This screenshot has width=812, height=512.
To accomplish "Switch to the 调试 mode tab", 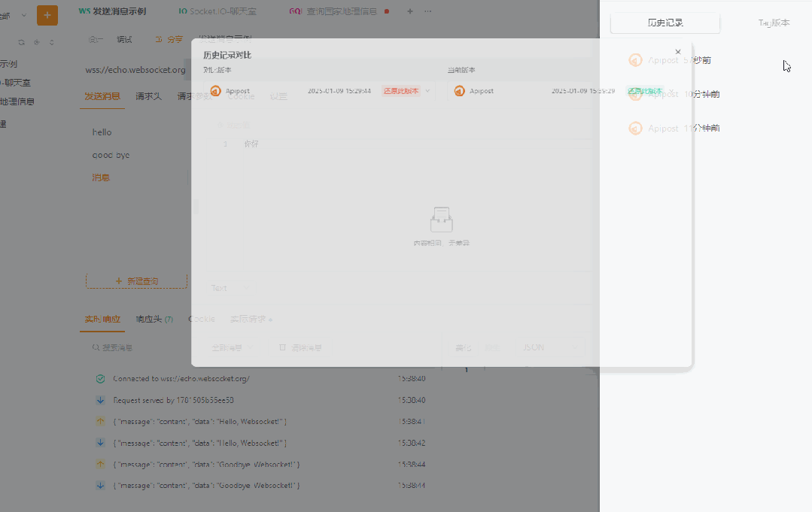I will pyautogui.click(x=124, y=39).
